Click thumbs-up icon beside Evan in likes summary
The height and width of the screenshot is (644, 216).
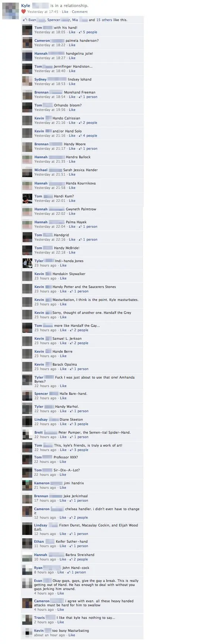coord(25,20)
